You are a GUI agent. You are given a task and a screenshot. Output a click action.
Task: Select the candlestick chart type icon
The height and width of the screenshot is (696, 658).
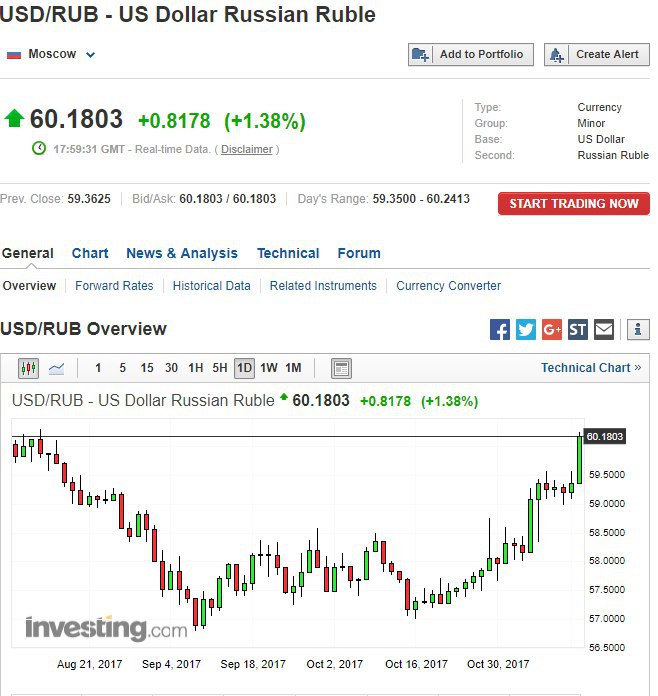(x=28, y=368)
